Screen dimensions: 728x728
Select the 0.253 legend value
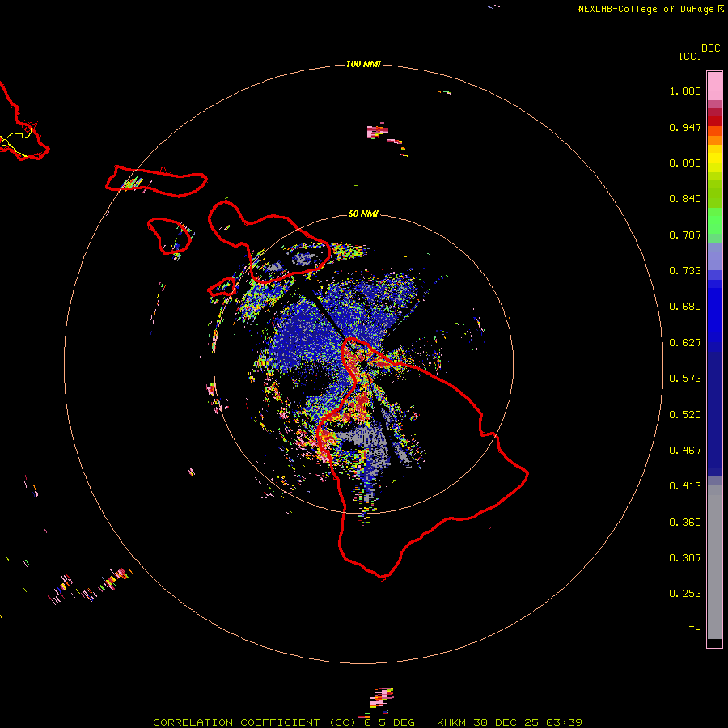[685, 594]
